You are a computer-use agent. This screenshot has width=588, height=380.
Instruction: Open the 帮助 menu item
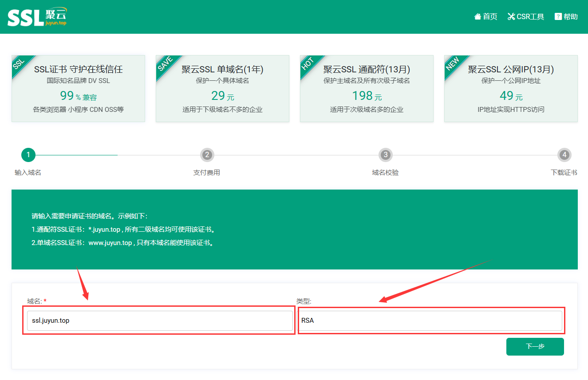566,16
